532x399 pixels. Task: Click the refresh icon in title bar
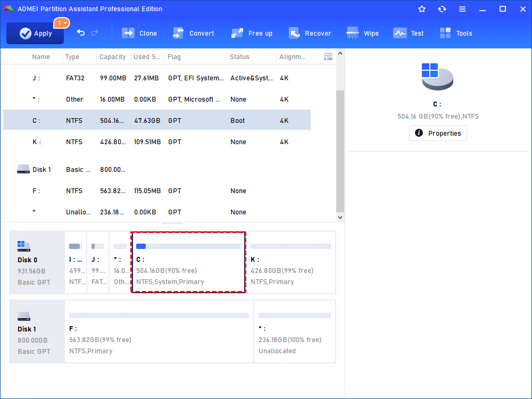point(442,9)
